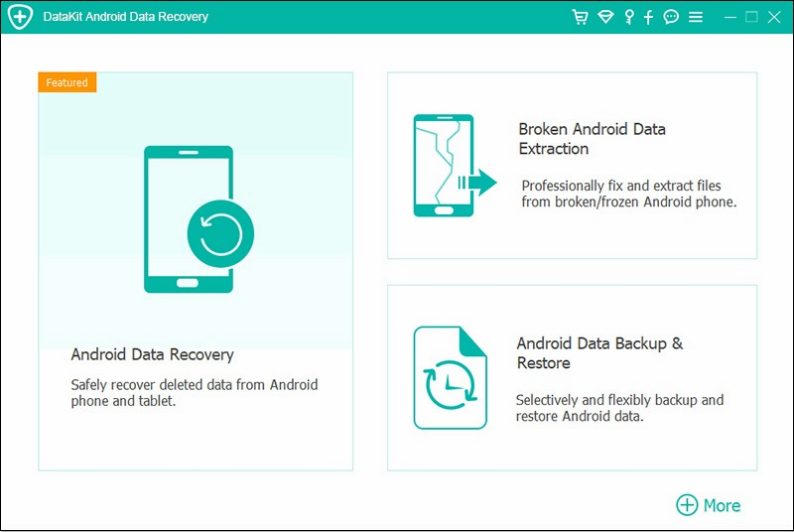Click 'Safely recover deleted data' description text
The image size is (794, 532).
195,393
